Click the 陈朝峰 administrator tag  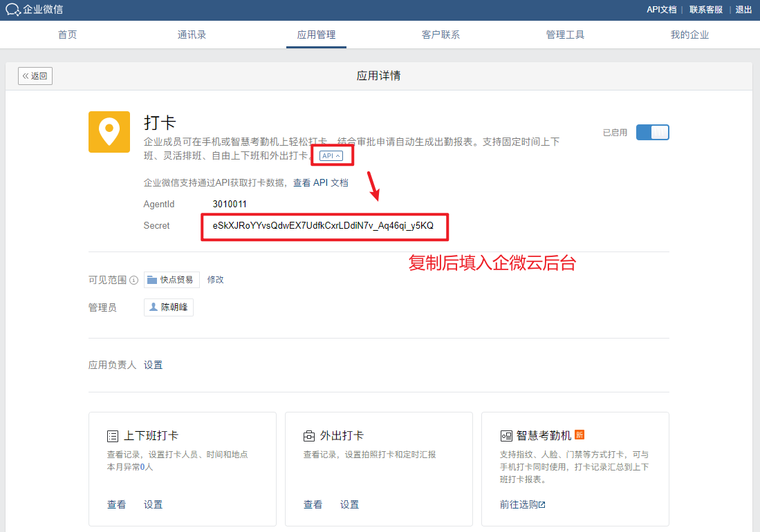point(169,307)
